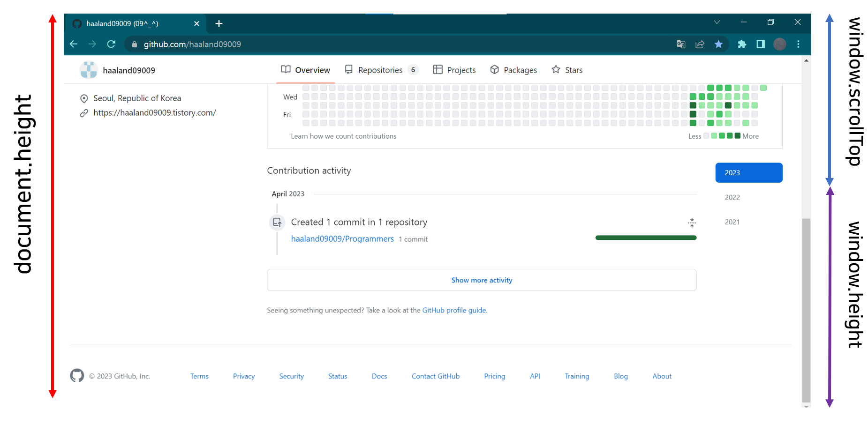Close the haaland09009 browser tab
The image size is (868, 423).
tap(196, 23)
